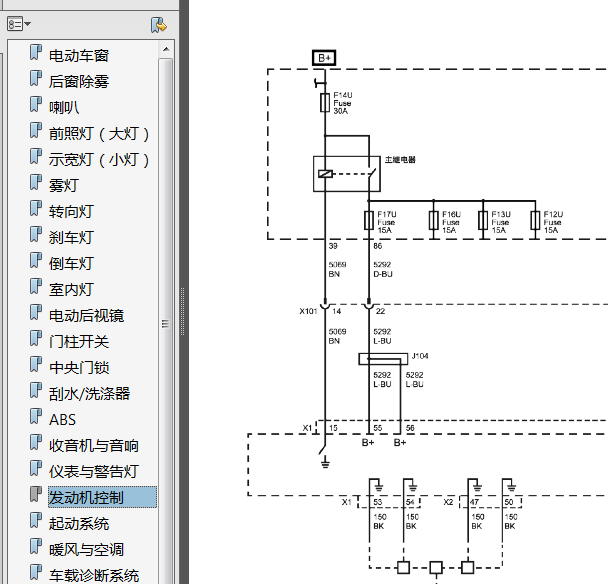The height and width of the screenshot is (584, 608).
Task: Open the 雾灯 bookmark
Action: [x=64, y=186]
